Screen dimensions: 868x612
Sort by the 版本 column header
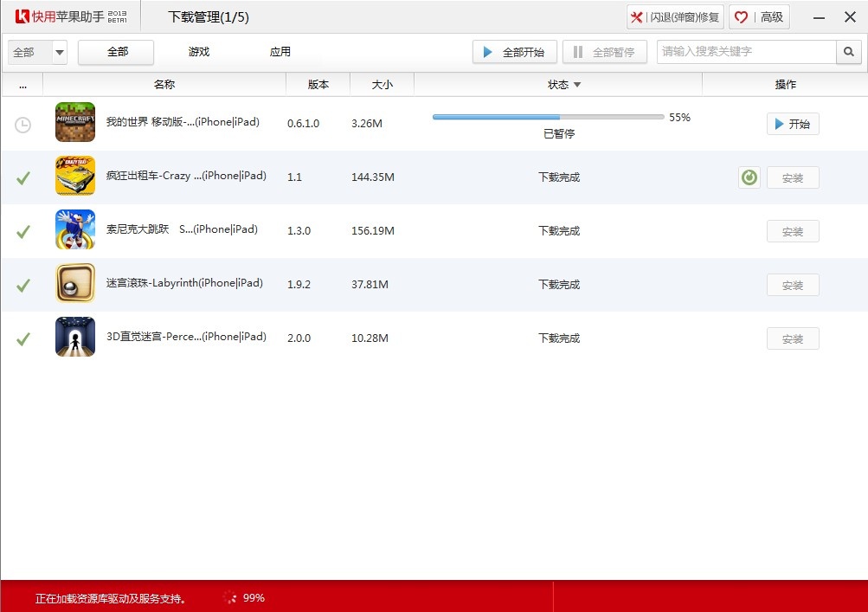click(318, 85)
